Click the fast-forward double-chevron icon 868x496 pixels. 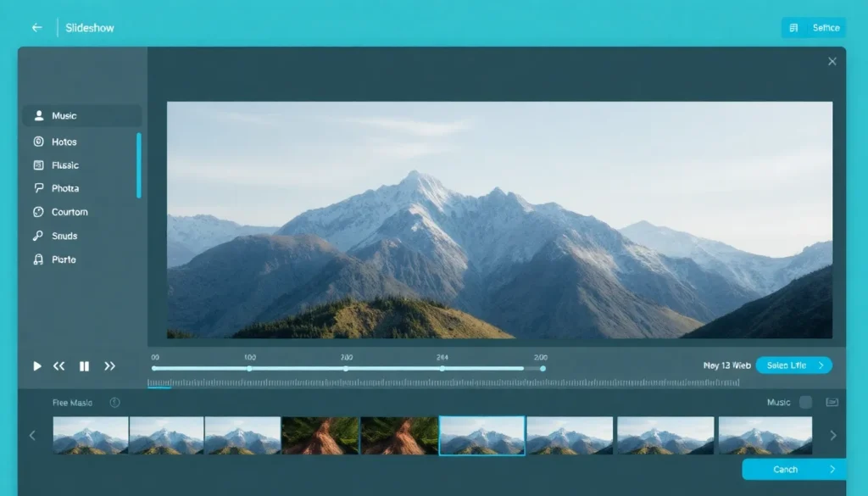click(x=109, y=366)
